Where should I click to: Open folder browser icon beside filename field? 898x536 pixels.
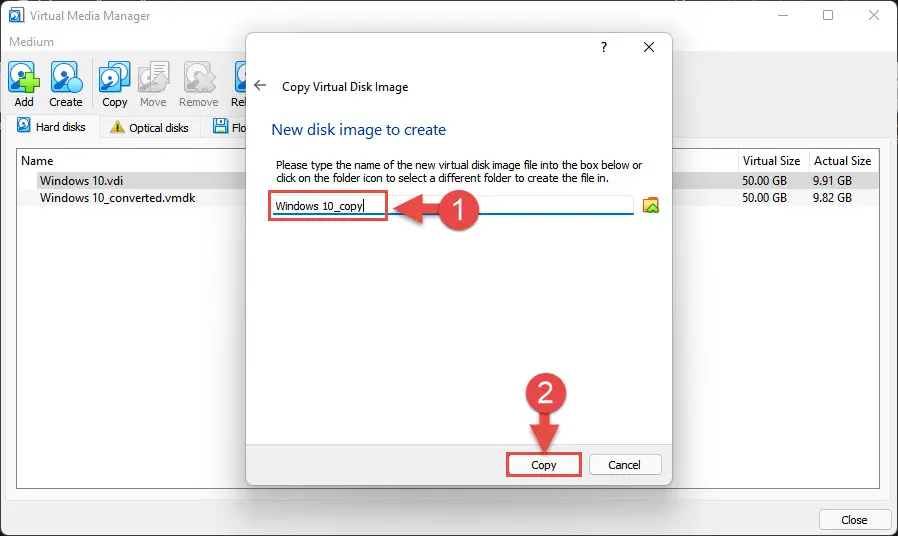[651, 205]
